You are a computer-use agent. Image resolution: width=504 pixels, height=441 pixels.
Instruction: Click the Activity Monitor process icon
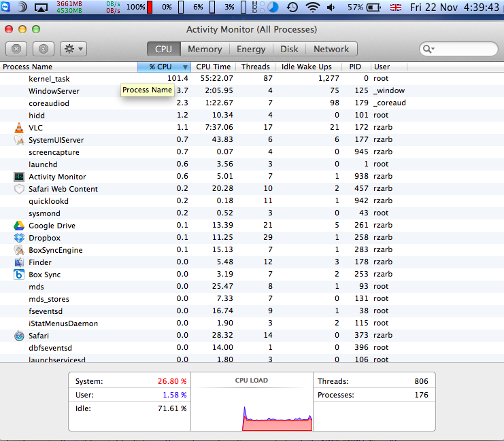click(x=19, y=177)
